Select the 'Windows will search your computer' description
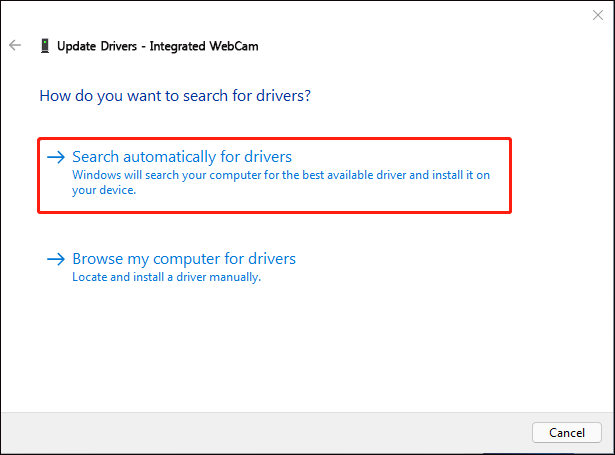The image size is (615, 455). pos(281,182)
